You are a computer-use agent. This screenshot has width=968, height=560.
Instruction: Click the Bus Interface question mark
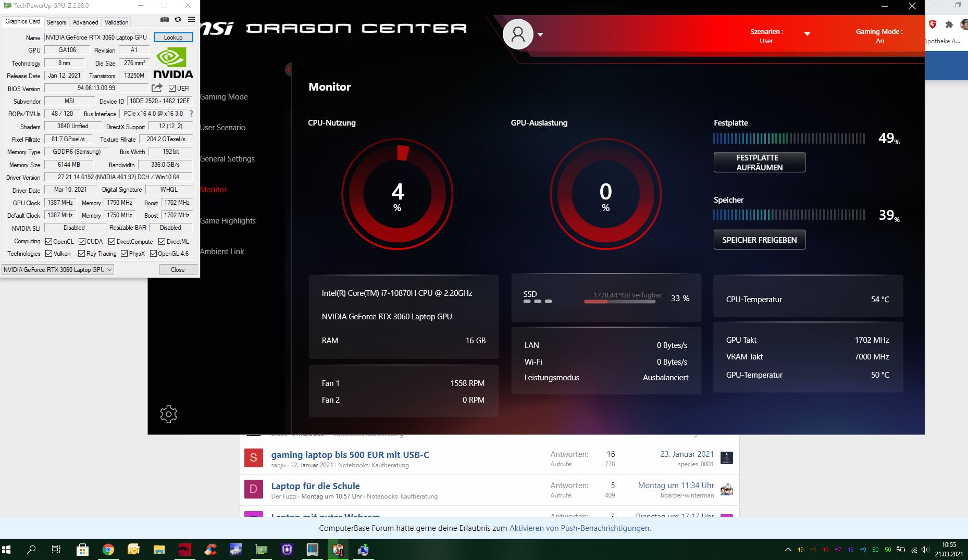coord(191,114)
